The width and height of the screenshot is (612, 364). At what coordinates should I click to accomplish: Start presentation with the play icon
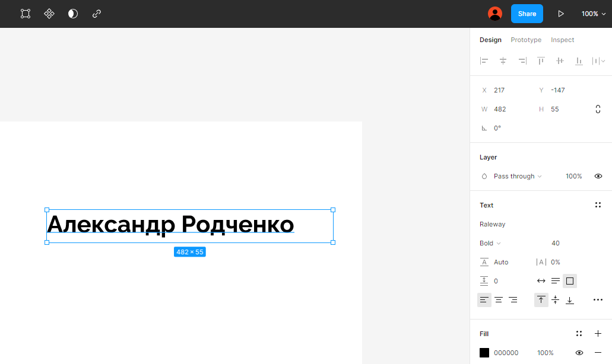tap(561, 14)
